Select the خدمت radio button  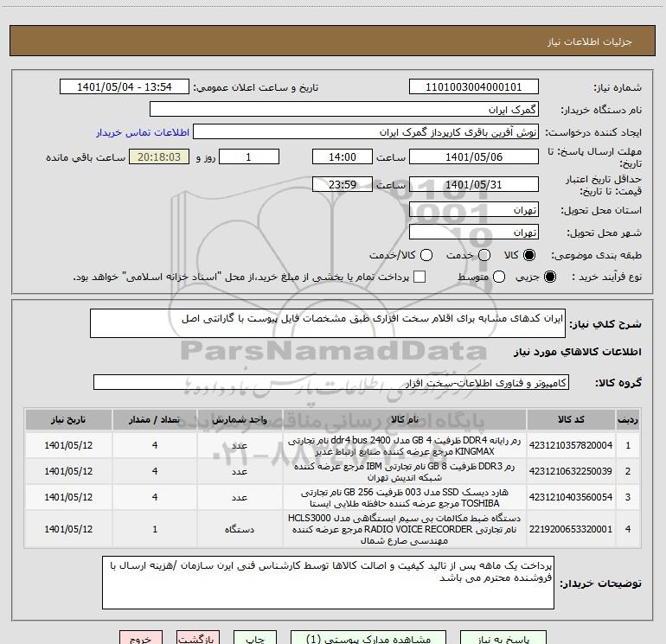[x=484, y=255]
